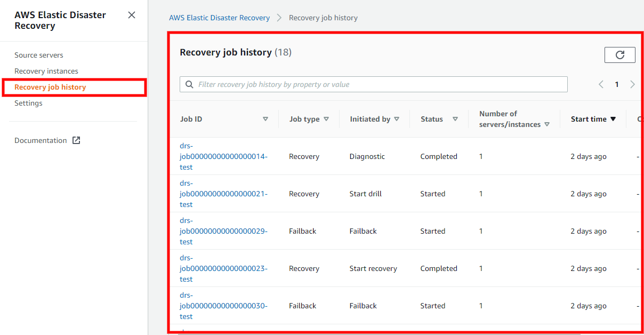Screen dimensions: 644x335
Task: Click '2 days ago' start time for job 14
Action: [589, 156]
